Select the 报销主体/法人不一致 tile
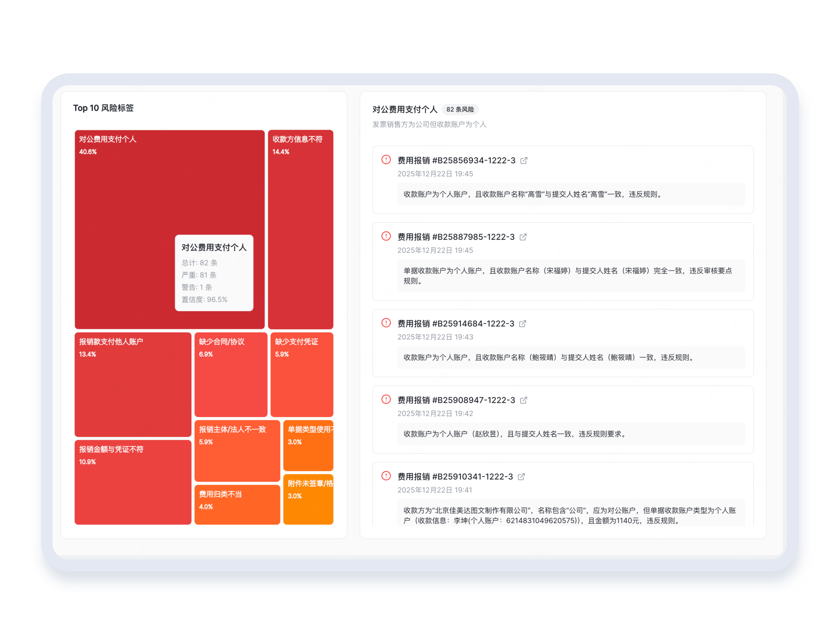Viewport: 840px width, 644px height. click(237, 451)
